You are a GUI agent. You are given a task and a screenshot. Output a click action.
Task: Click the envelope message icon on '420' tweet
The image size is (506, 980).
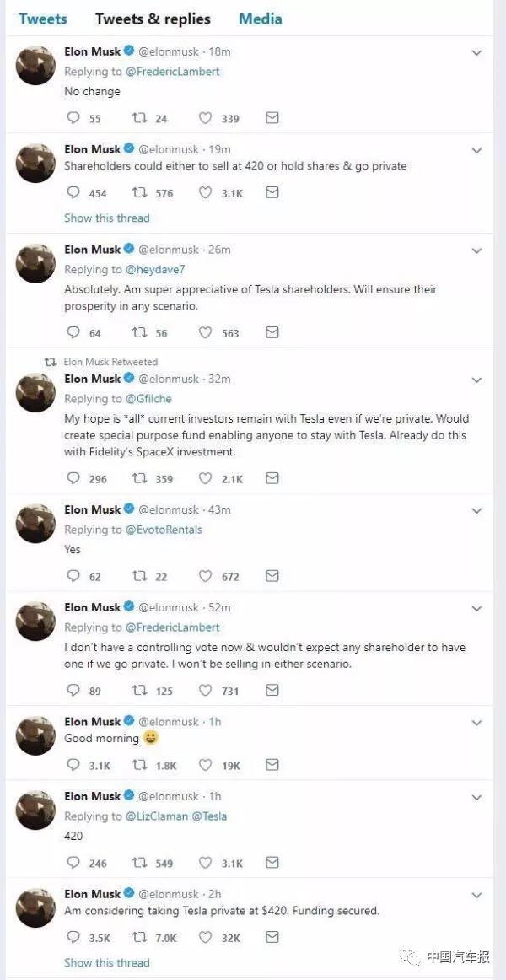[x=272, y=863]
